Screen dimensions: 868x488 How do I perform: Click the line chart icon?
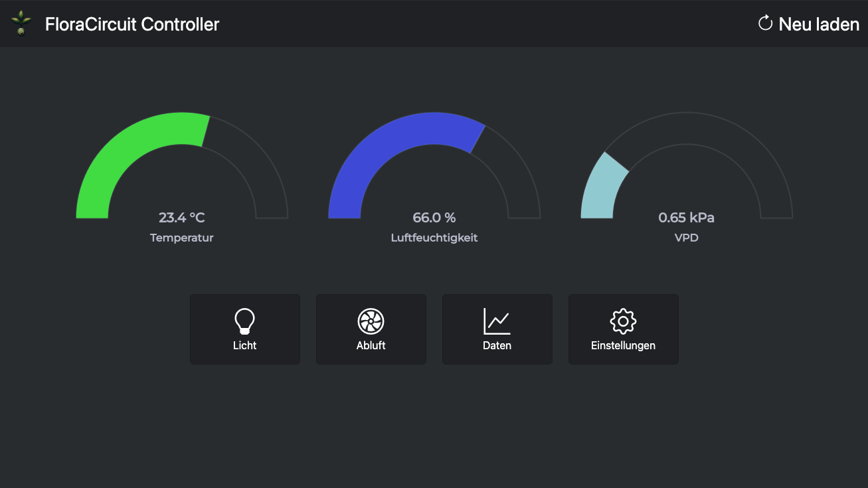[497, 321]
